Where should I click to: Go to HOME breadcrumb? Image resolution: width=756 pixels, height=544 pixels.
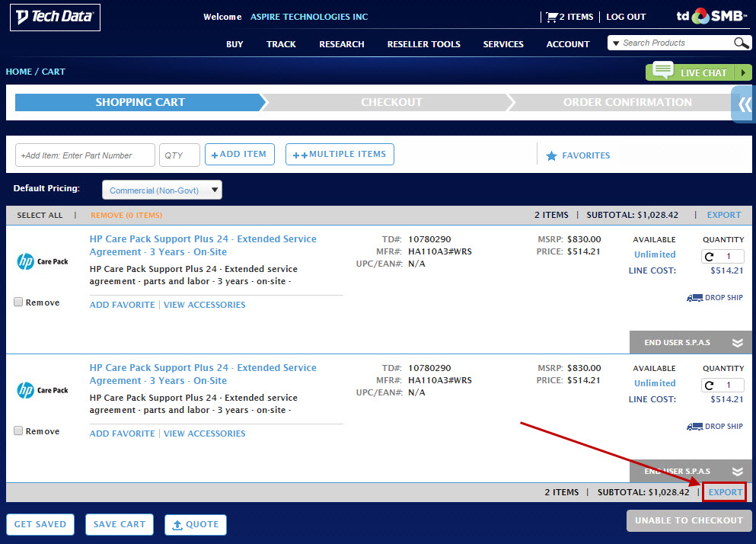pyautogui.click(x=19, y=72)
